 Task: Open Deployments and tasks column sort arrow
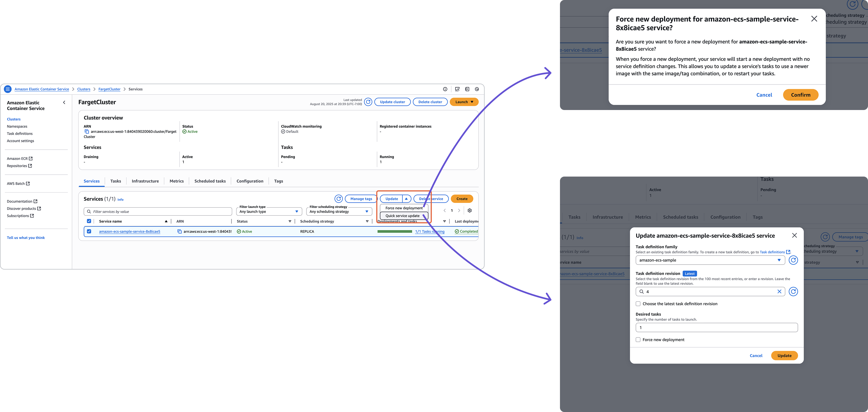(x=444, y=221)
